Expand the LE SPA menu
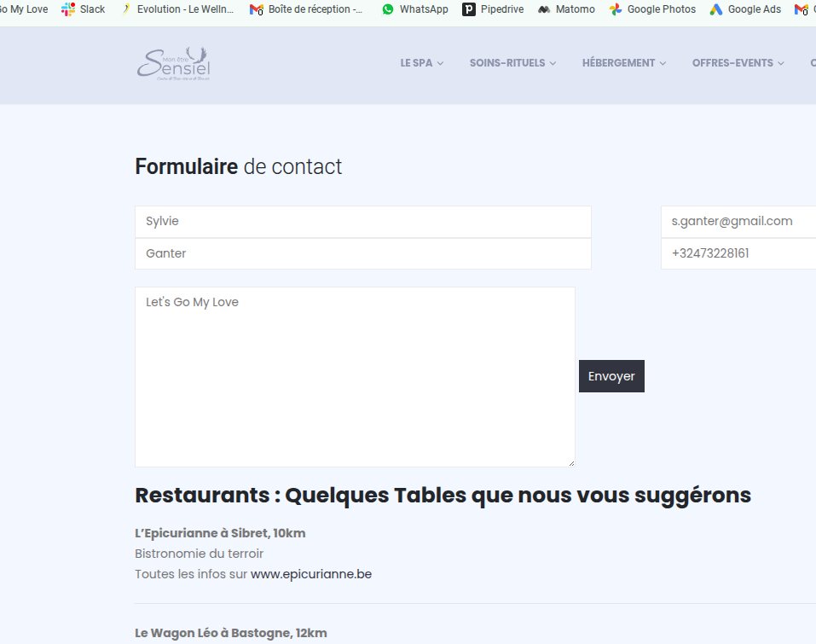Image resolution: width=816 pixels, height=644 pixels. click(422, 63)
